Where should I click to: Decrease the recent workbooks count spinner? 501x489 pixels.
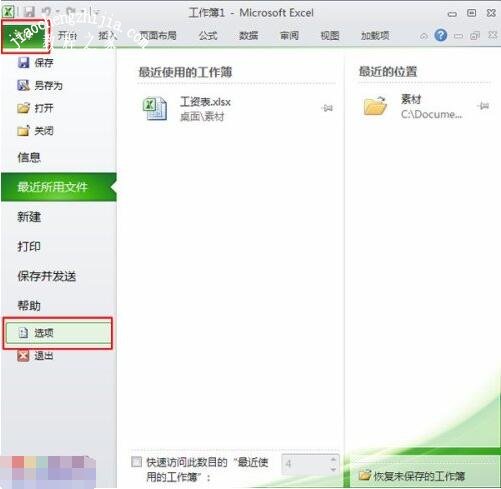[333, 469]
